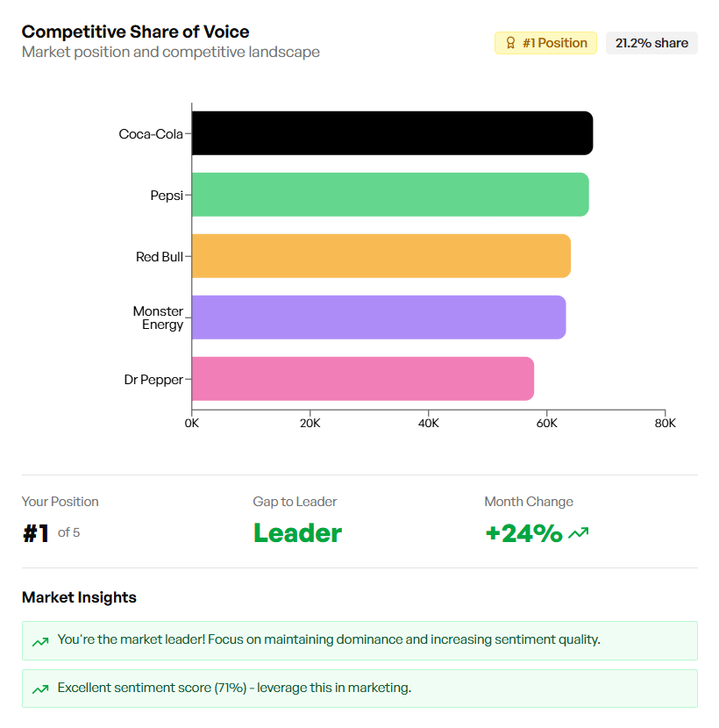Toggle the Pepsi label on the axis

[167, 195]
